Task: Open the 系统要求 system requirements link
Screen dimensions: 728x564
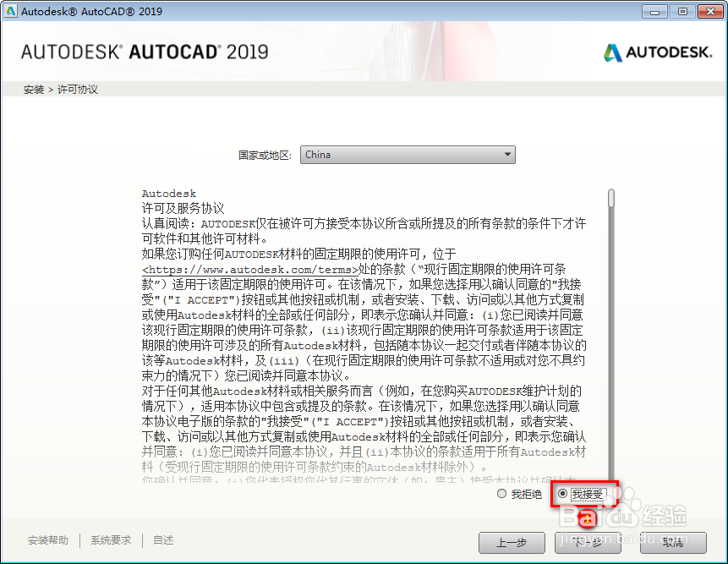Action: 111,540
